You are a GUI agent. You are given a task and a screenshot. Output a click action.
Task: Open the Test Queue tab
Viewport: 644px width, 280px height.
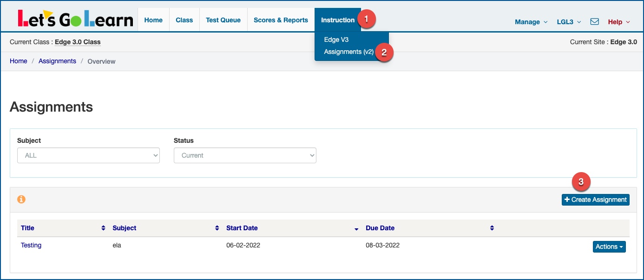tap(223, 20)
